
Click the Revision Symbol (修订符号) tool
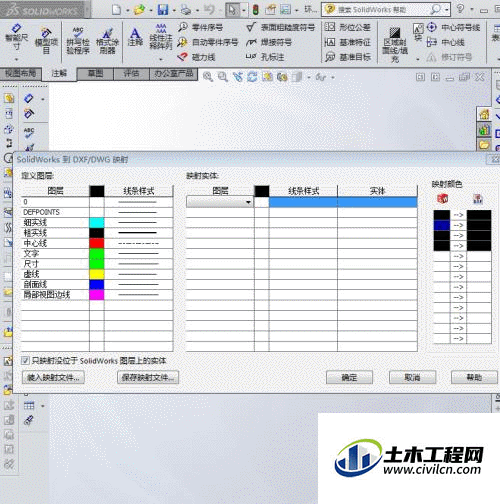[x=449, y=57]
